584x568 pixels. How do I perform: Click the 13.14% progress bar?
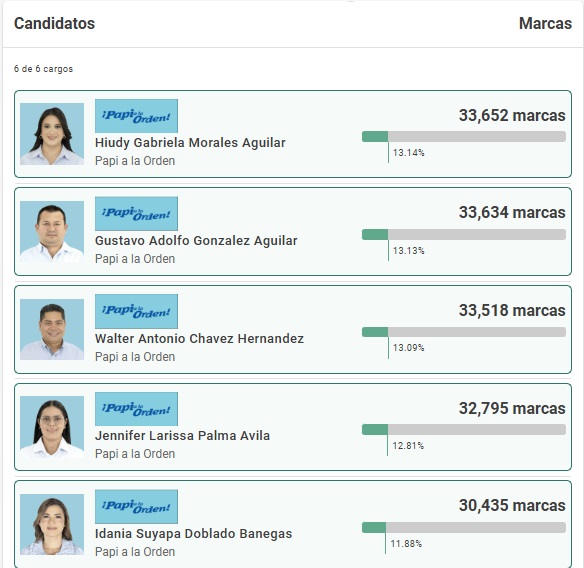464,136
